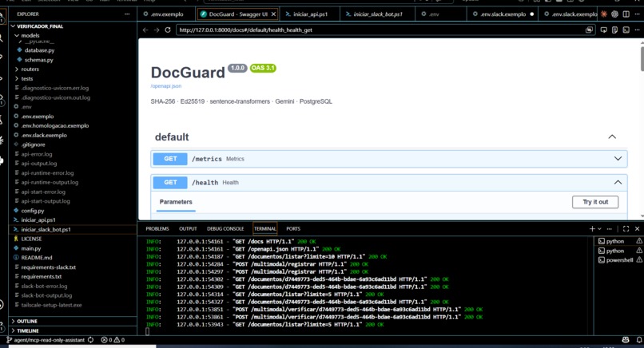644x348 pixels.
Task: Go forward in the embedded browser
Action: pyautogui.click(x=157, y=30)
